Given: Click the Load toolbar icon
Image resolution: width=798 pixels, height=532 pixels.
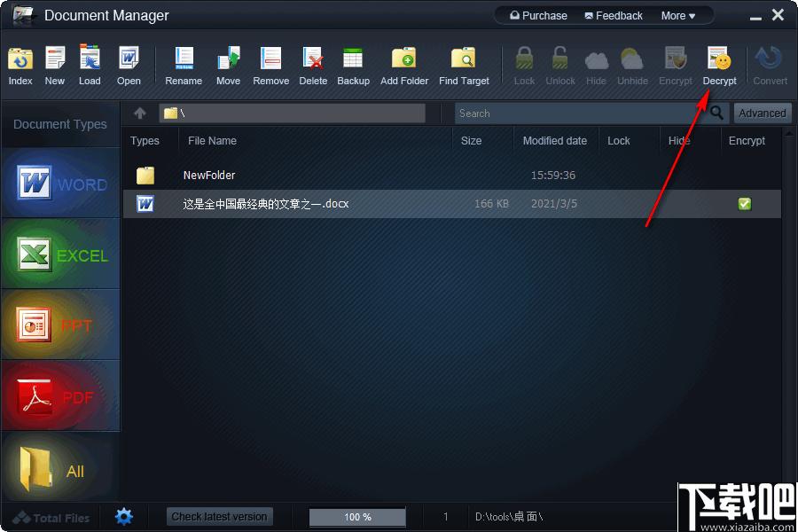Looking at the screenshot, I should (90, 57).
